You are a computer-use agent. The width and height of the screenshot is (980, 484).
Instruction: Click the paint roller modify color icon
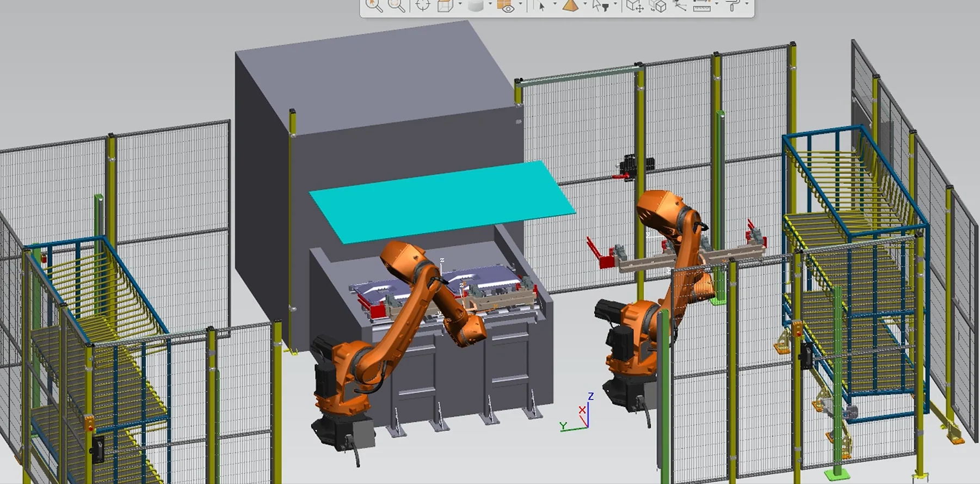(x=733, y=5)
